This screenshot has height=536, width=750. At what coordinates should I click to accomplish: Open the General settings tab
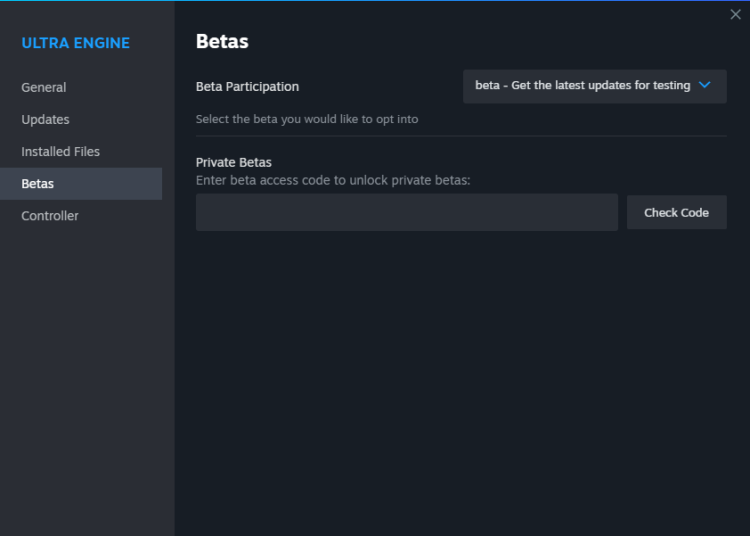44,88
